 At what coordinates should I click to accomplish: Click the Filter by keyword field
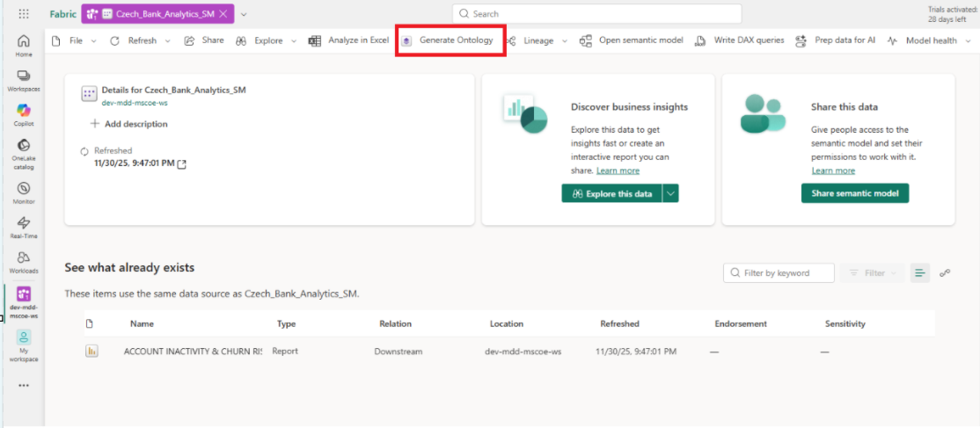coord(779,273)
